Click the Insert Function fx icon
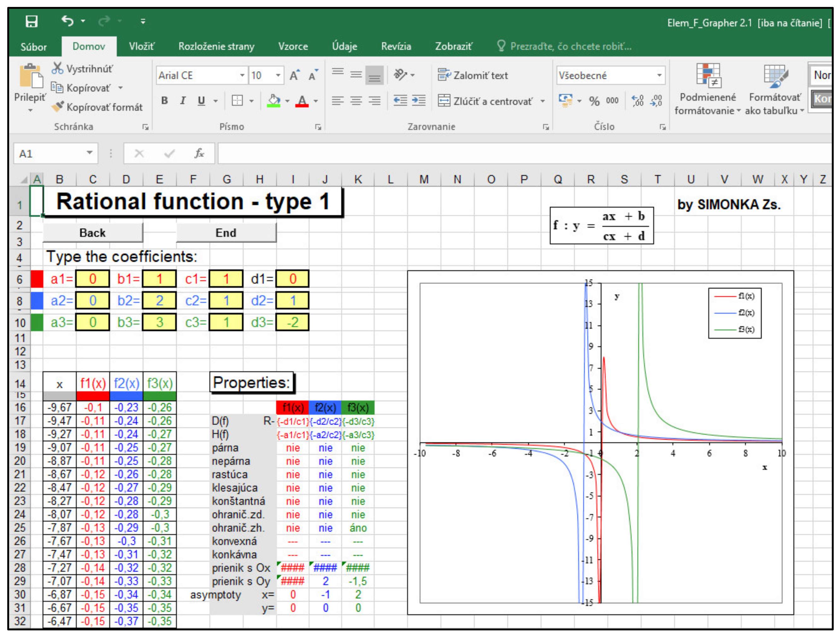Screen dimensions: 840x637 point(199,153)
